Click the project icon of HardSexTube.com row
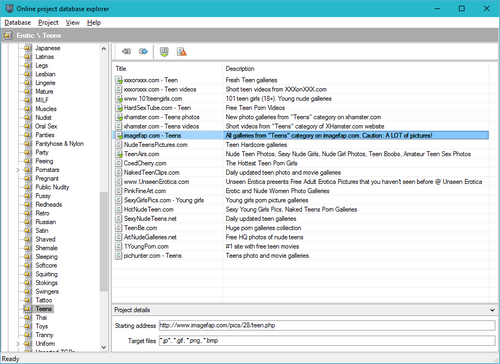The width and height of the screenshot is (500, 364). click(119, 108)
